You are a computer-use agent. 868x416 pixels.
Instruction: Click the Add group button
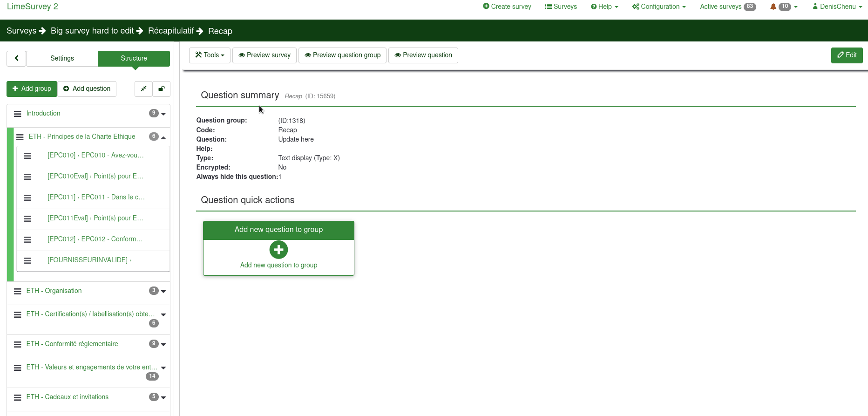coord(32,89)
